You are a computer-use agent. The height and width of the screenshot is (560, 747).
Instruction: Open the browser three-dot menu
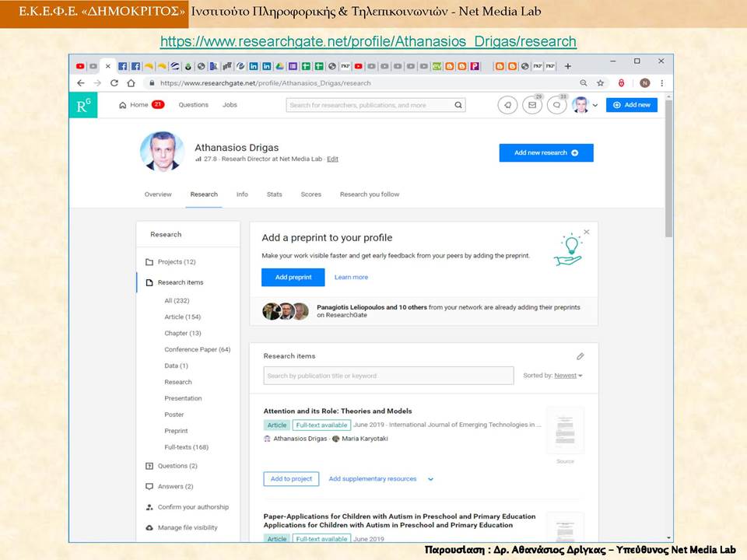(x=661, y=83)
